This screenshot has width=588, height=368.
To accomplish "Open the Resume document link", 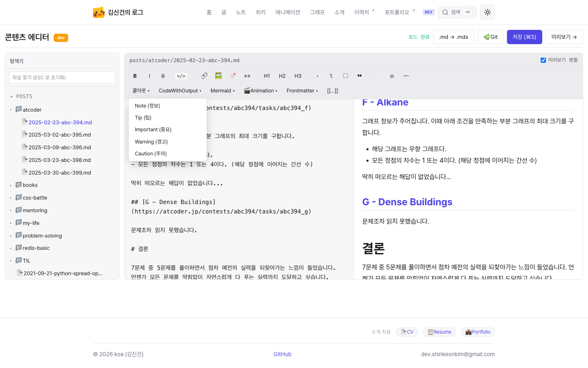I will (439, 332).
